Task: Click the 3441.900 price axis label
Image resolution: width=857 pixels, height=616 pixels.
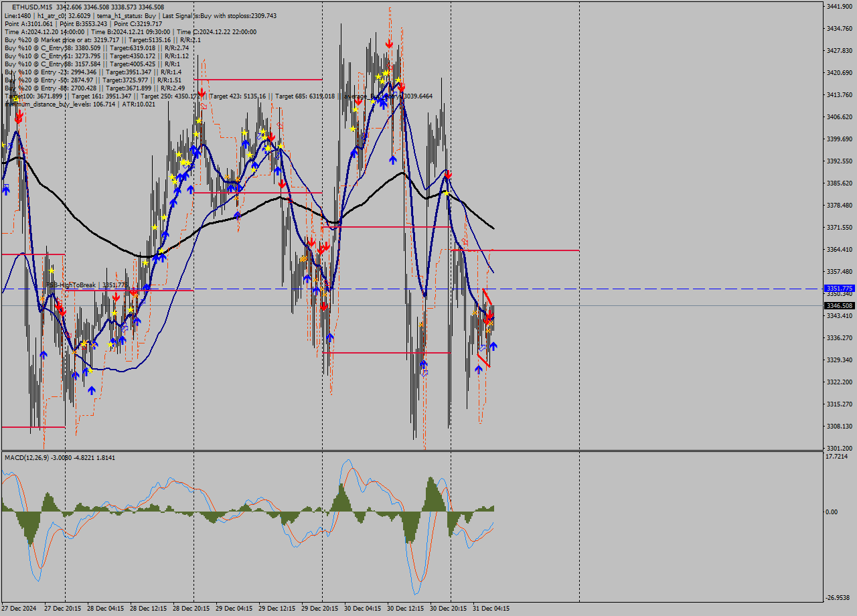Action: [839, 6]
